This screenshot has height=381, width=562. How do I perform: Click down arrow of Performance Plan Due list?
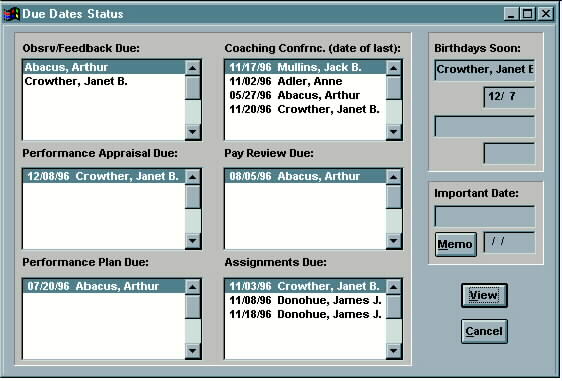[193, 351]
